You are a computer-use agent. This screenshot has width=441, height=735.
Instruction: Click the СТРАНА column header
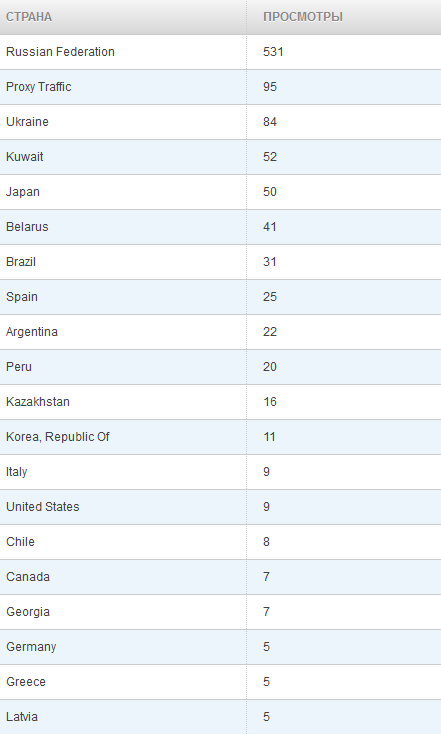click(29, 17)
